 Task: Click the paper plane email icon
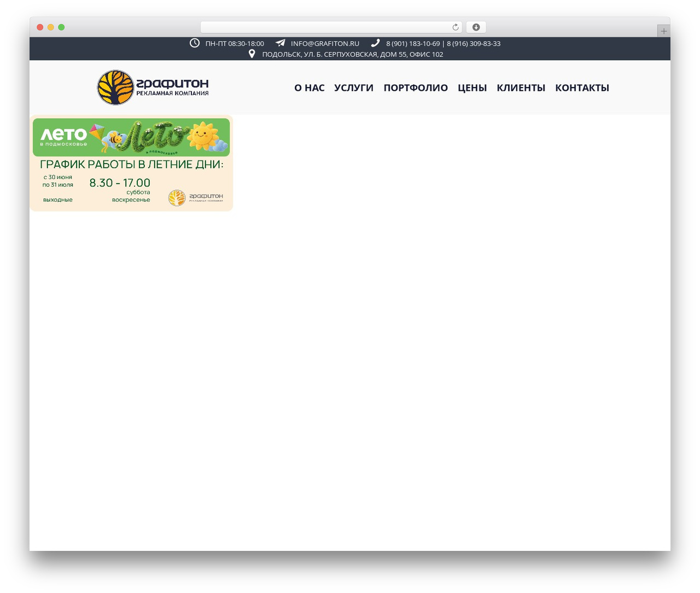[280, 43]
